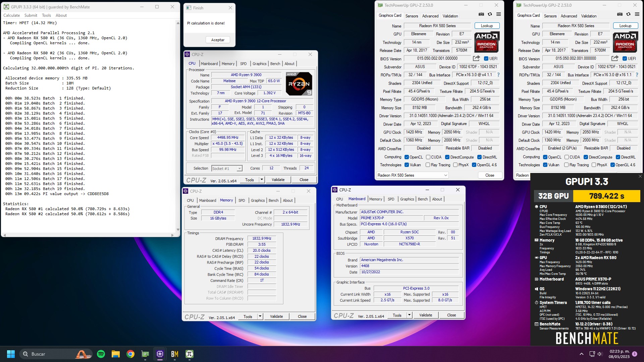Viewport: 644px width, 362px height.
Task: Toggle DirectCompute checkbox in left GPU-Z
Action: pos(447,157)
